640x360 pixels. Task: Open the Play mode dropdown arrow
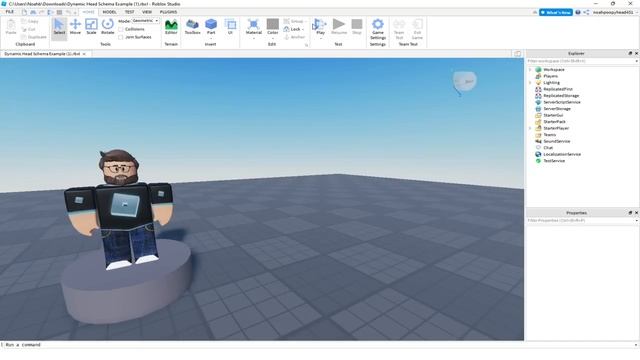(x=320, y=38)
